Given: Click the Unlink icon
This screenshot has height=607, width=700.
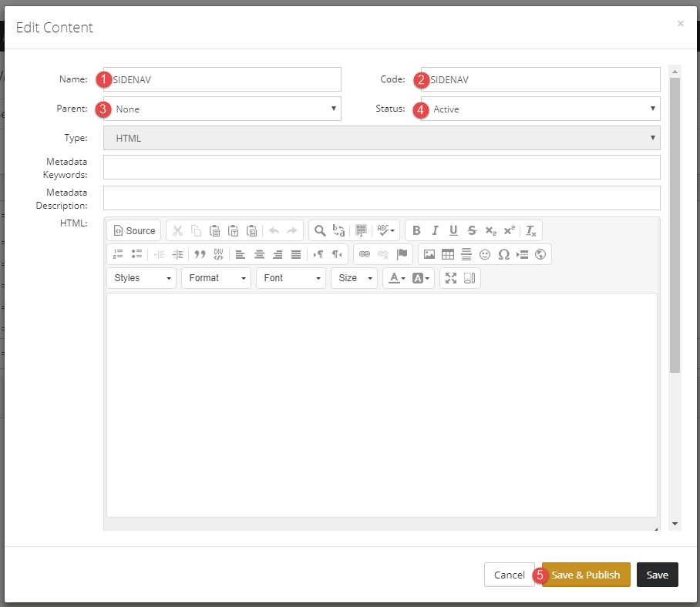Looking at the screenshot, I should (x=383, y=254).
